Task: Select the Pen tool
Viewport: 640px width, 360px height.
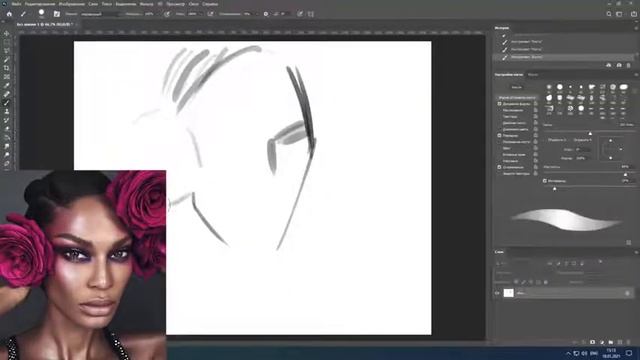Action: [7, 163]
